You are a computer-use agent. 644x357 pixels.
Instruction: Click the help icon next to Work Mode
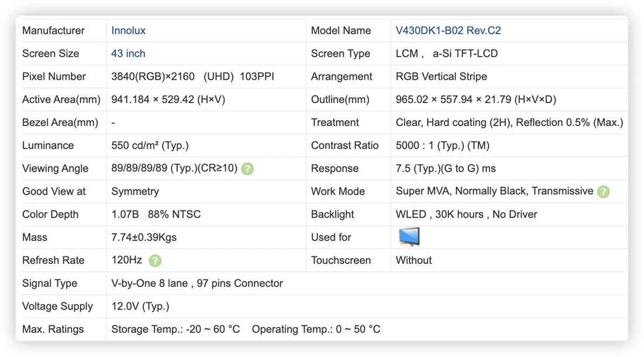604,192
